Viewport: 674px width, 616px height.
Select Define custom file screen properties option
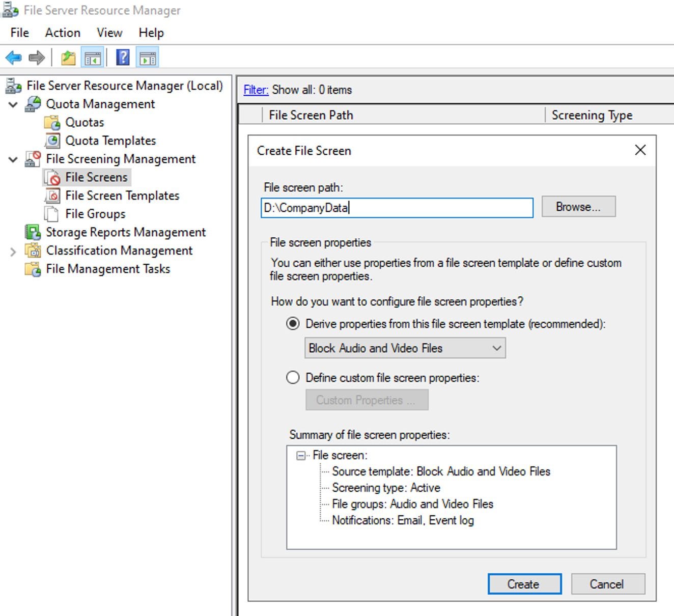pos(293,378)
